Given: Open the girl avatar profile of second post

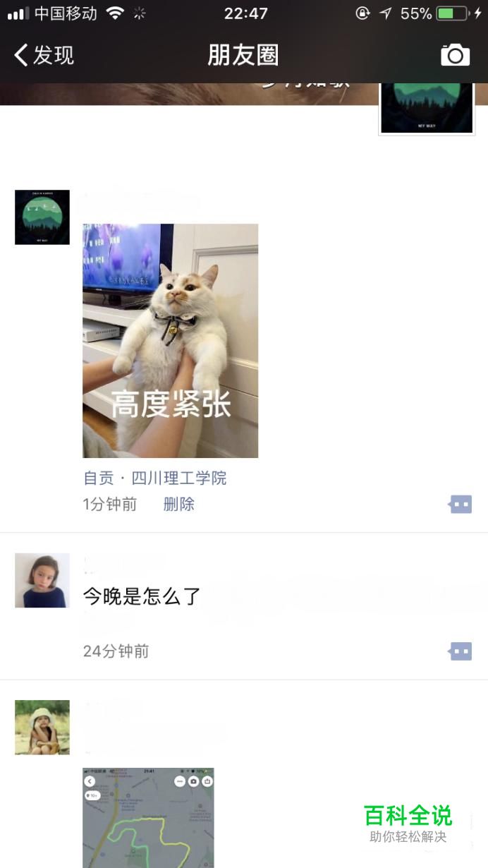Looking at the screenshot, I should [x=42, y=580].
